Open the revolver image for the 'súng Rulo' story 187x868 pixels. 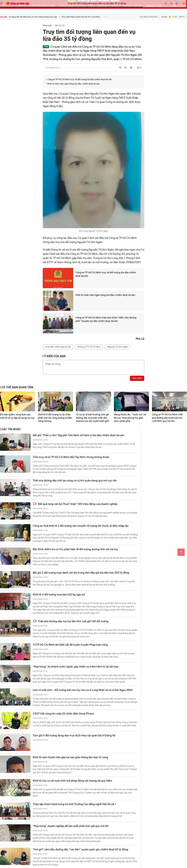(17, 401)
